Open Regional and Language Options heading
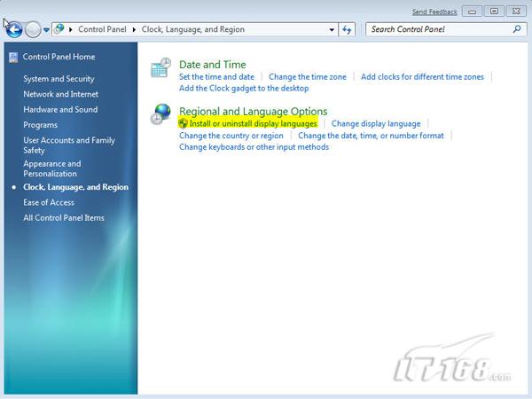532x399 pixels. coord(253,112)
